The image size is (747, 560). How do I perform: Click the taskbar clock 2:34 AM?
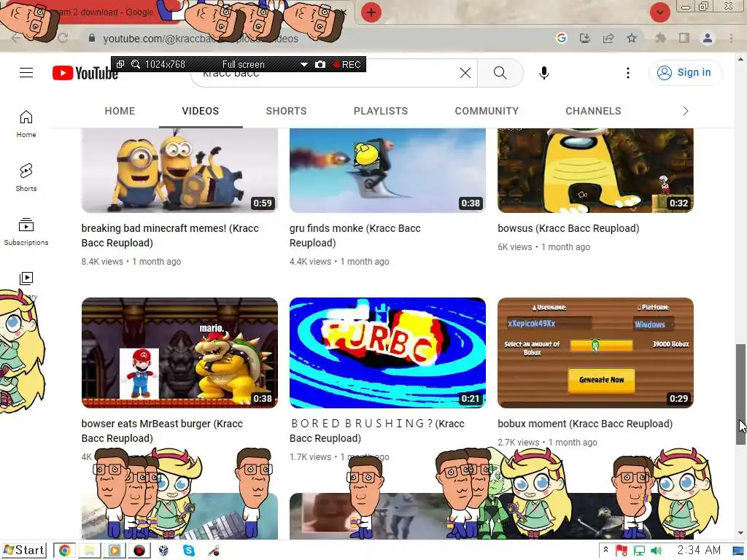coord(699,551)
